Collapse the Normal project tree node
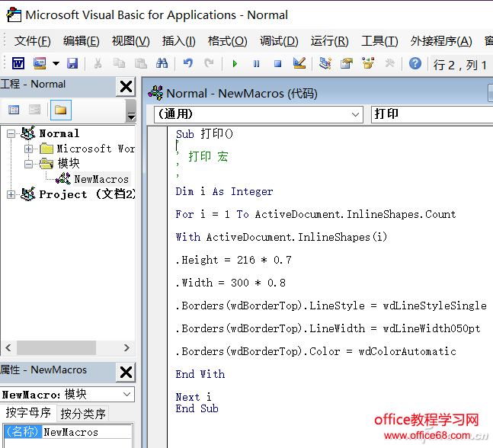The width and height of the screenshot is (493, 448). click(x=11, y=134)
